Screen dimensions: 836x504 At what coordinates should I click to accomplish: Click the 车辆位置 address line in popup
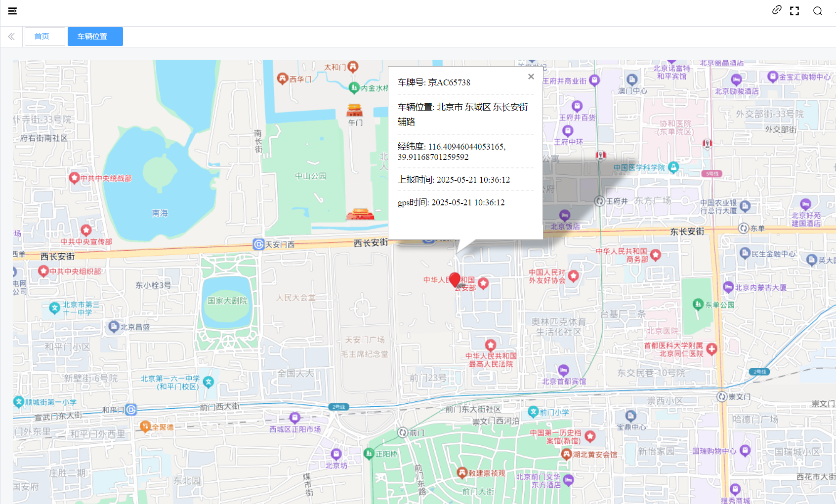click(463, 115)
